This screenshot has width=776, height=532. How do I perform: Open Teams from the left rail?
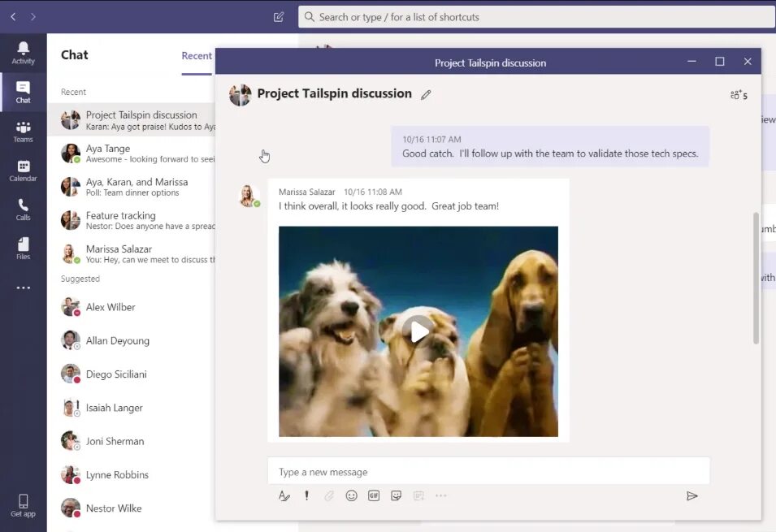[x=24, y=132]
